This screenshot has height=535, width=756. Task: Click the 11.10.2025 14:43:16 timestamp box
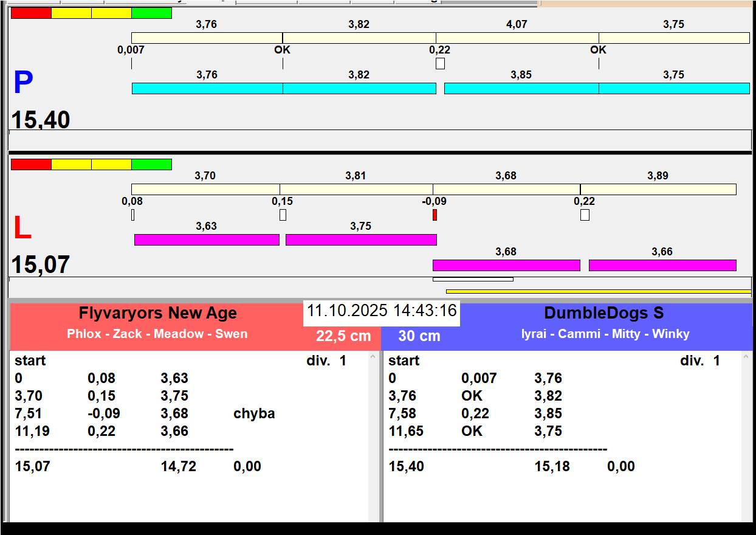click(381, 311)
